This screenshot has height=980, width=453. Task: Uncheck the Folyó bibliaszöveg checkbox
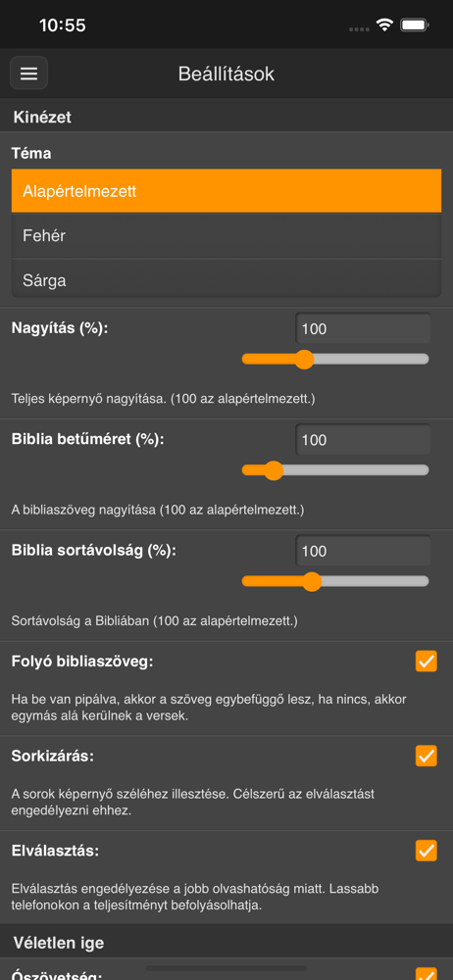click(427, 661)
